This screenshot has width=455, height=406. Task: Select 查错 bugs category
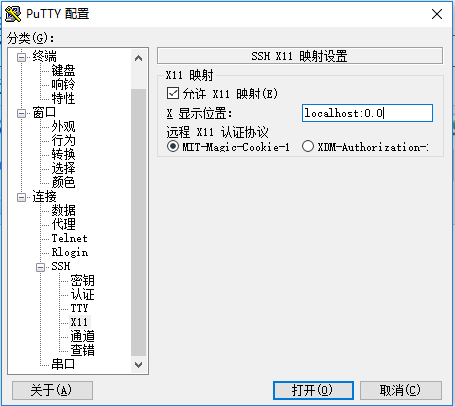[x=83, y=350]
